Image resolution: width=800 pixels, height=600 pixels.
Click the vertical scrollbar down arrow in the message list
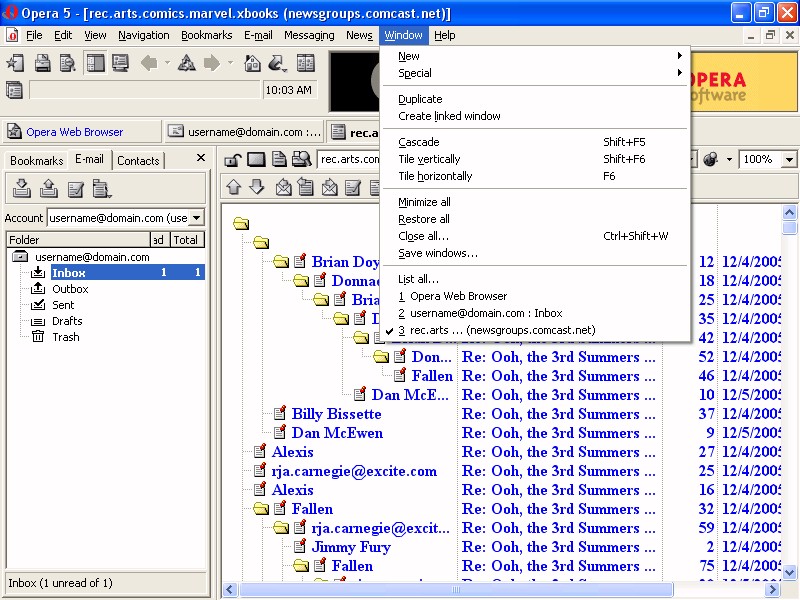click(789, 571)
